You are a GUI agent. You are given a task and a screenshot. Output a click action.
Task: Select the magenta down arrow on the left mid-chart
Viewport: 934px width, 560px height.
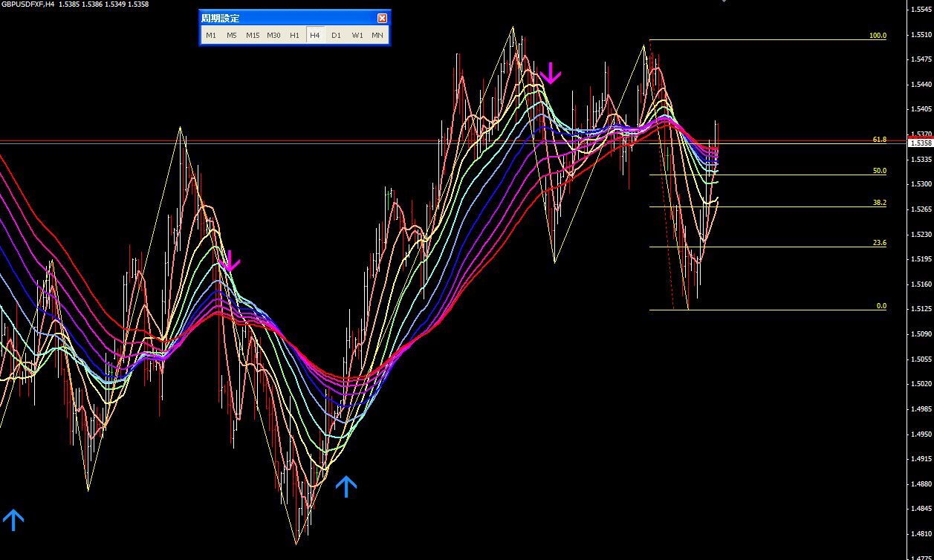click(230, 261)
